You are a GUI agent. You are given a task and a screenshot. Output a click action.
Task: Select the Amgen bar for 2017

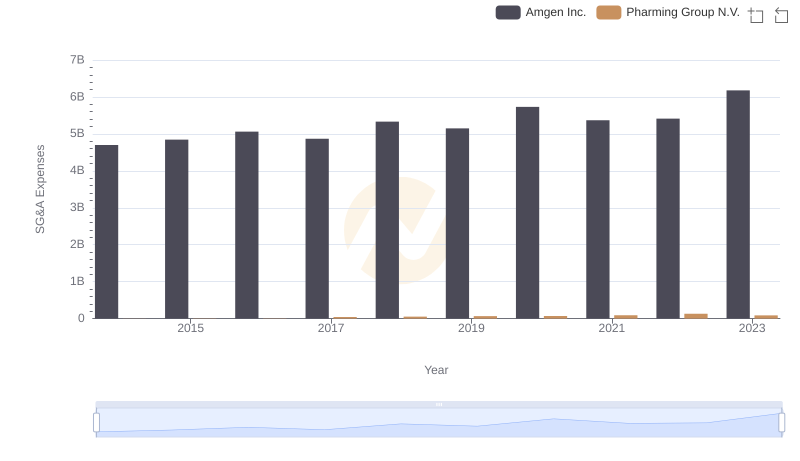[x=317, y=228]
